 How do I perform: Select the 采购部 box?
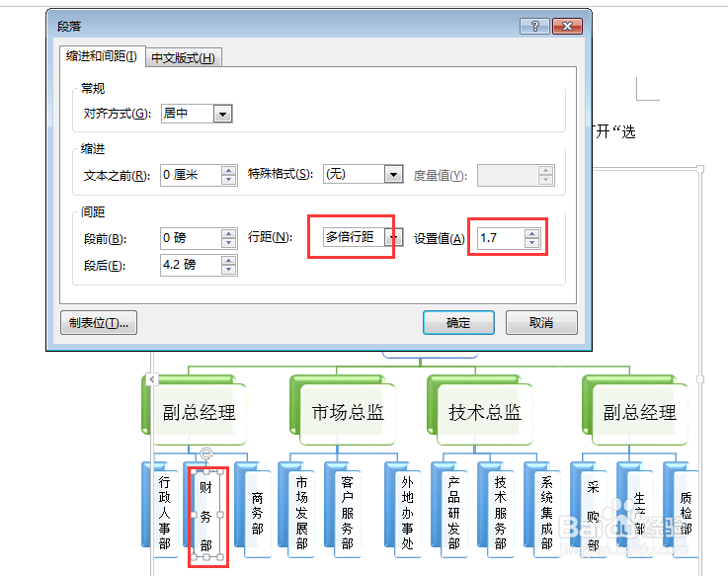click(593, 515)
